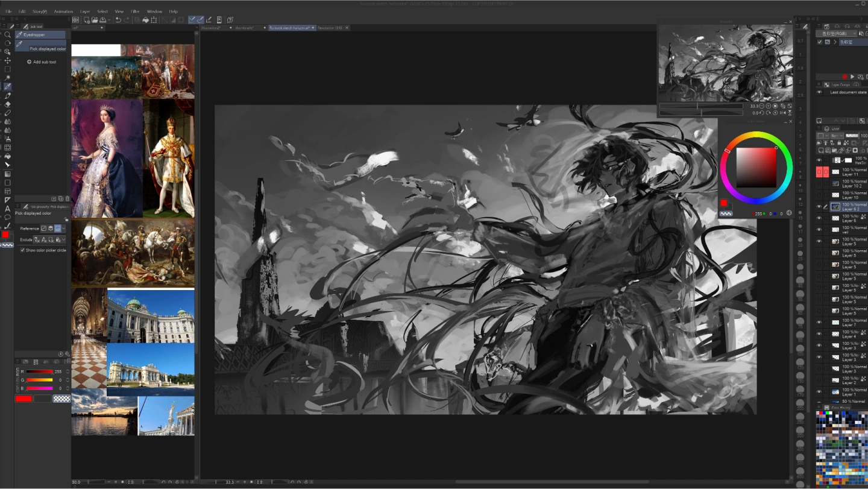Delete sub tool with trash icon
This screenshot has height=489, width=868.
(x=68, y=198)
